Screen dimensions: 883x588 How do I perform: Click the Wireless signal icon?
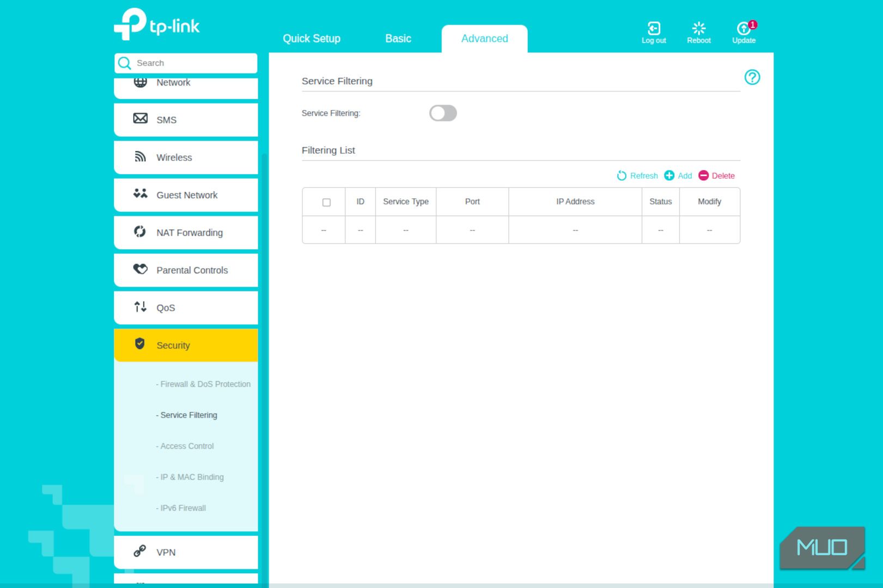point(141,157)
